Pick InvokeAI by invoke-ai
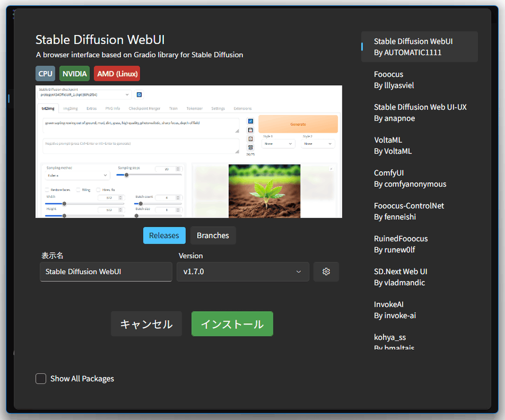505x420 pixels. [x=419, y=309]
